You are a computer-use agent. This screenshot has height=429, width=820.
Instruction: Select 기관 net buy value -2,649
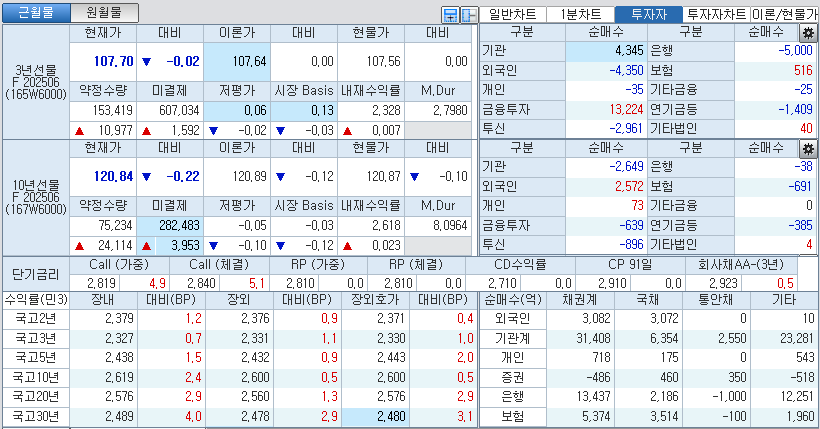[x=606, y=167]
